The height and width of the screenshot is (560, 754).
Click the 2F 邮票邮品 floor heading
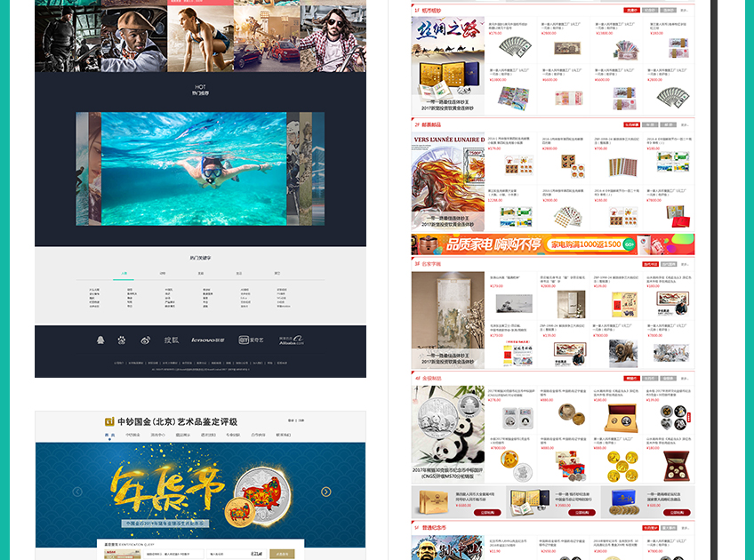coord(428,125)
